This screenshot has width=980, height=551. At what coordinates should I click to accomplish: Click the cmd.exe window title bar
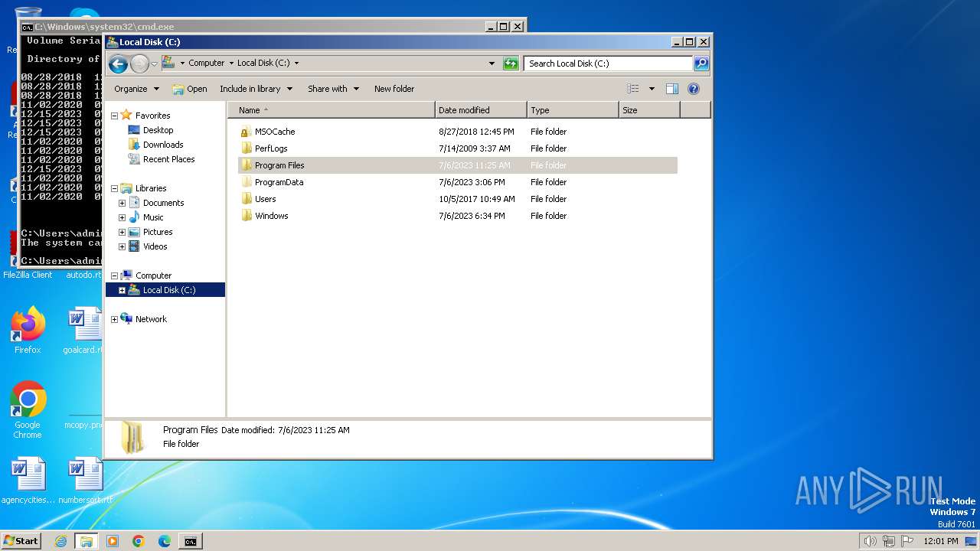pyautogui.click(x=253, y=26)
